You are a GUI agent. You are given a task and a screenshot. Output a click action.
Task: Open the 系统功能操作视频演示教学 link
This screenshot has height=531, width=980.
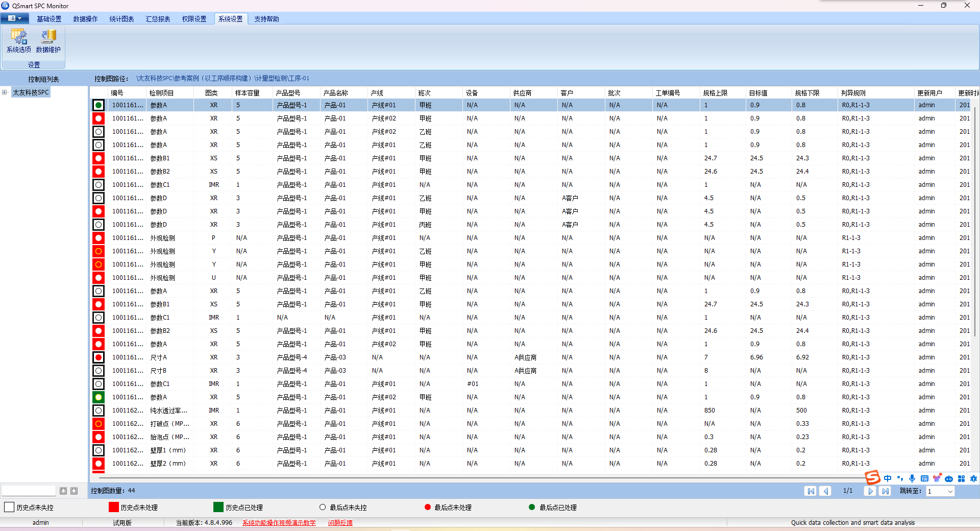(x=279, y=523)
